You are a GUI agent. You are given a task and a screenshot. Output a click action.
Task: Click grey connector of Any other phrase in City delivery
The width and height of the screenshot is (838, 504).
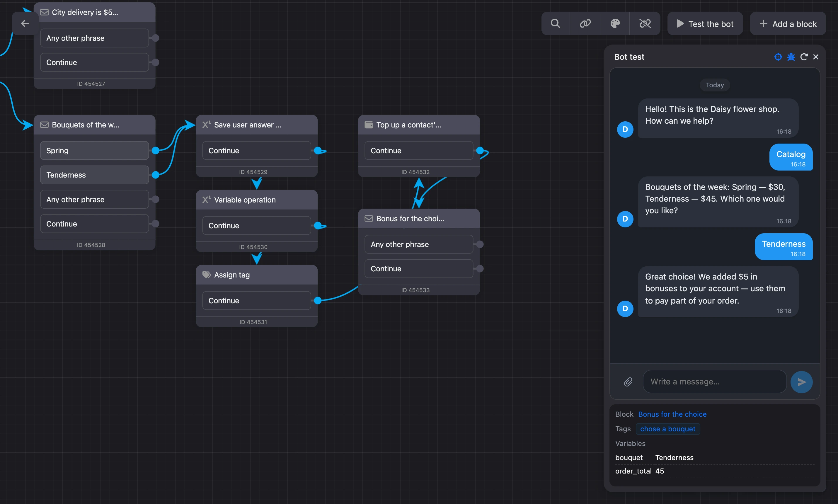pyautogui.click(x=156, y=38)
